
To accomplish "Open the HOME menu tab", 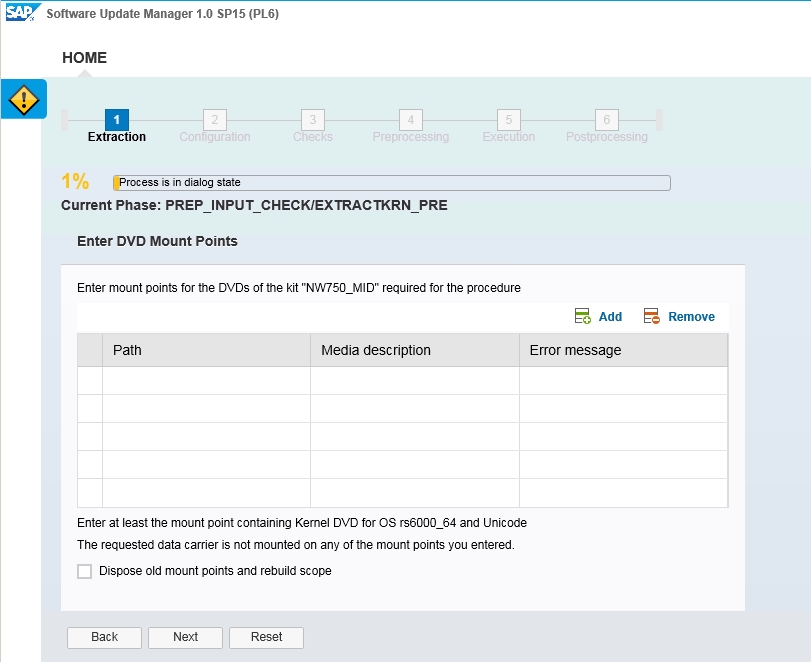I will 84,57.
